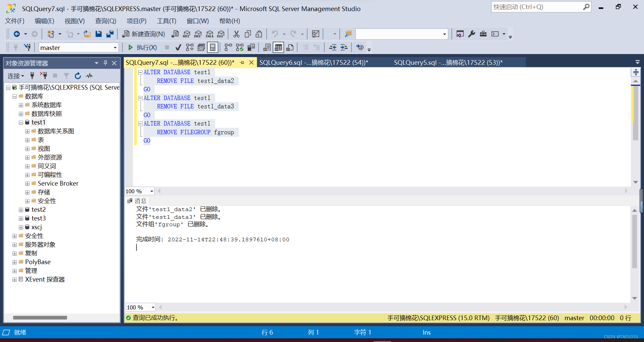Click the 消息 messages tab
Viewport: 644px width, 342px height.
pos(137,201)
